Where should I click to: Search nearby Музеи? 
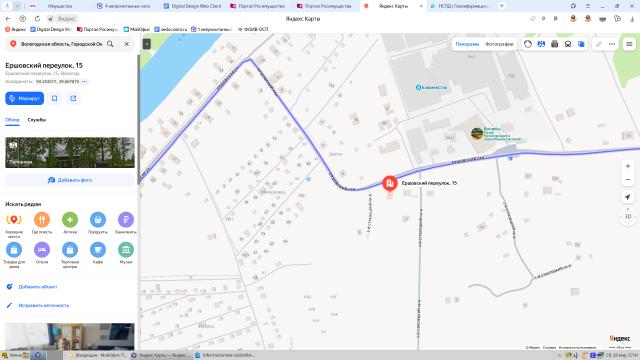click(126, 253)
